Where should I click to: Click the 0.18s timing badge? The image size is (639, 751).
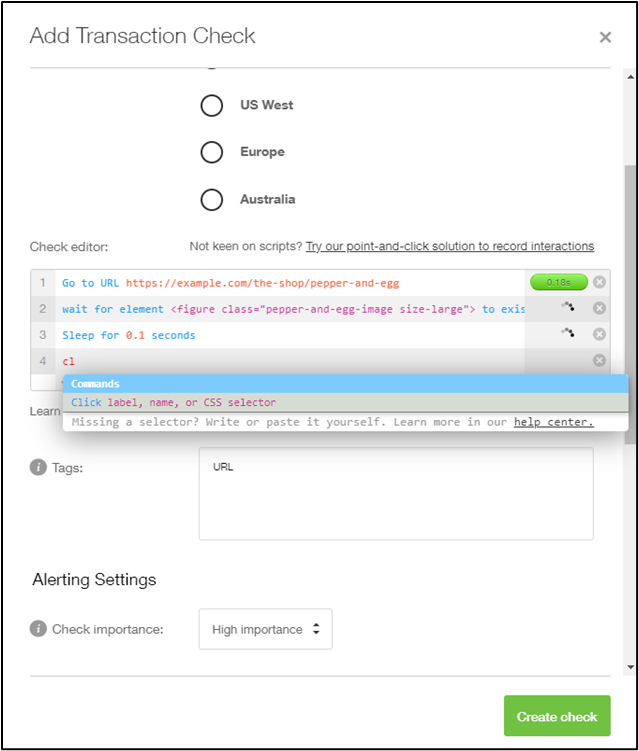[x=559, y=282]
